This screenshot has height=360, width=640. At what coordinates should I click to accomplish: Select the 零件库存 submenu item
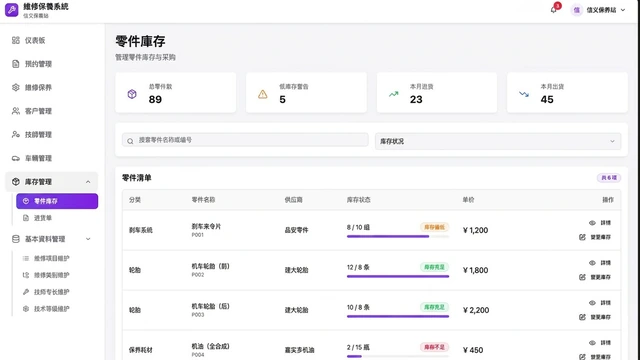point(57,201)
